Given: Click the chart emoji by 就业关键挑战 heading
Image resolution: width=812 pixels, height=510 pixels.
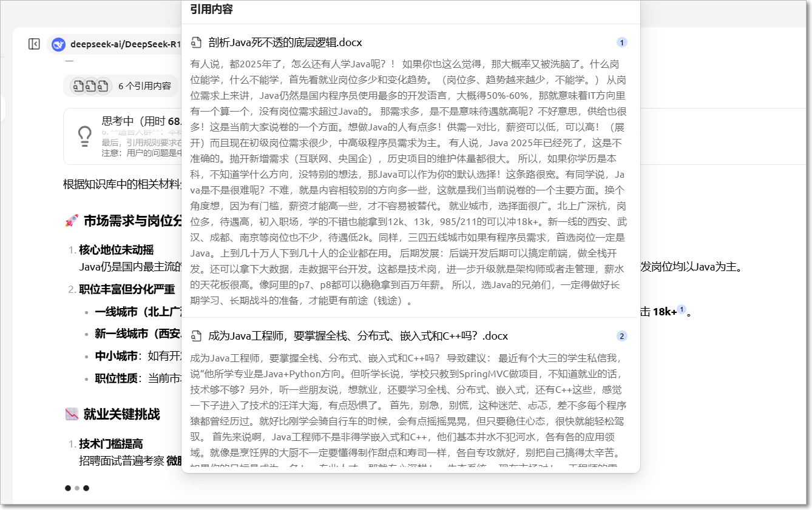Looking at the screenshot, I should [x=71, y=414].
